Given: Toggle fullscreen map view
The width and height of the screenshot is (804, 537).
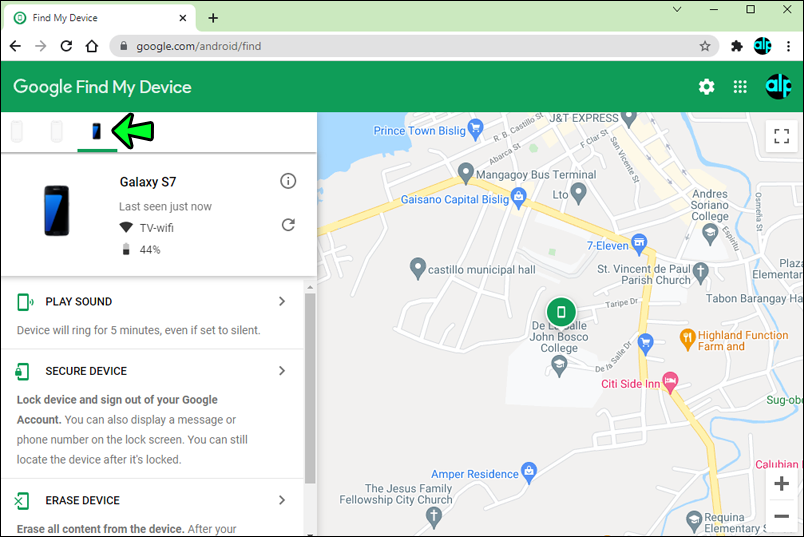Looking at the screenshot, I should click(x=781, y=136).
